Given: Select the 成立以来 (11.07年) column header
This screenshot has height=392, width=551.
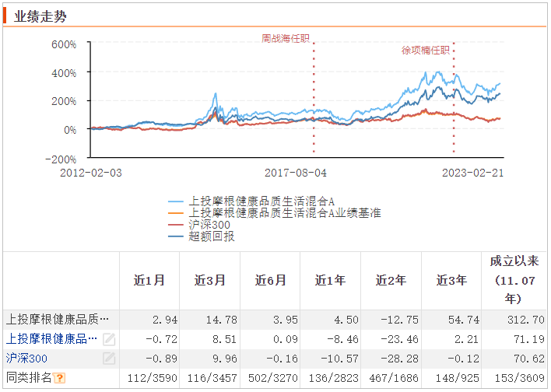Looking at the screenshot, I should 514,280.
